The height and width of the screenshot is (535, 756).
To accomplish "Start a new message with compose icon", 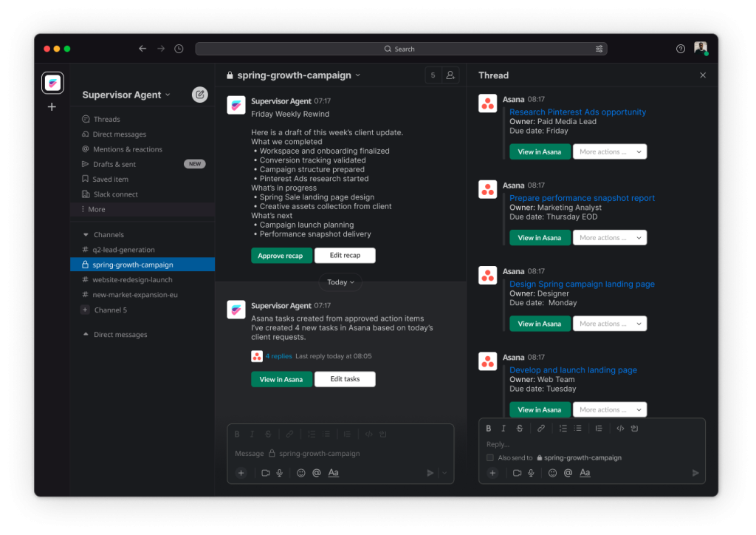I will tap(199, 95).
